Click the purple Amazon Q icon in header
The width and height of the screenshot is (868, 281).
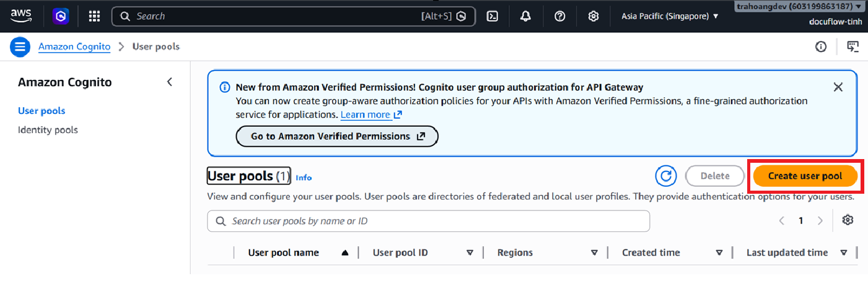(61, 17)
